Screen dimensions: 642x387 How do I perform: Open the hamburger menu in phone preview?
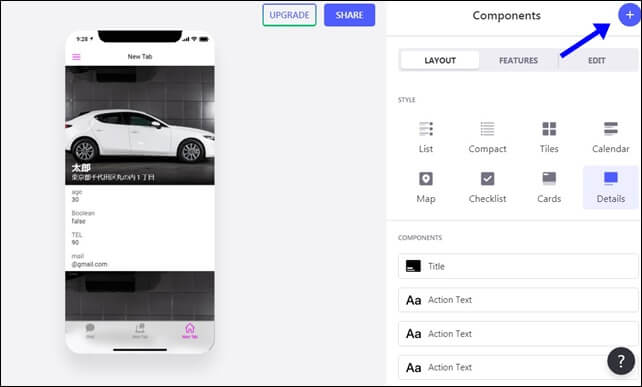tap(76, 57)
